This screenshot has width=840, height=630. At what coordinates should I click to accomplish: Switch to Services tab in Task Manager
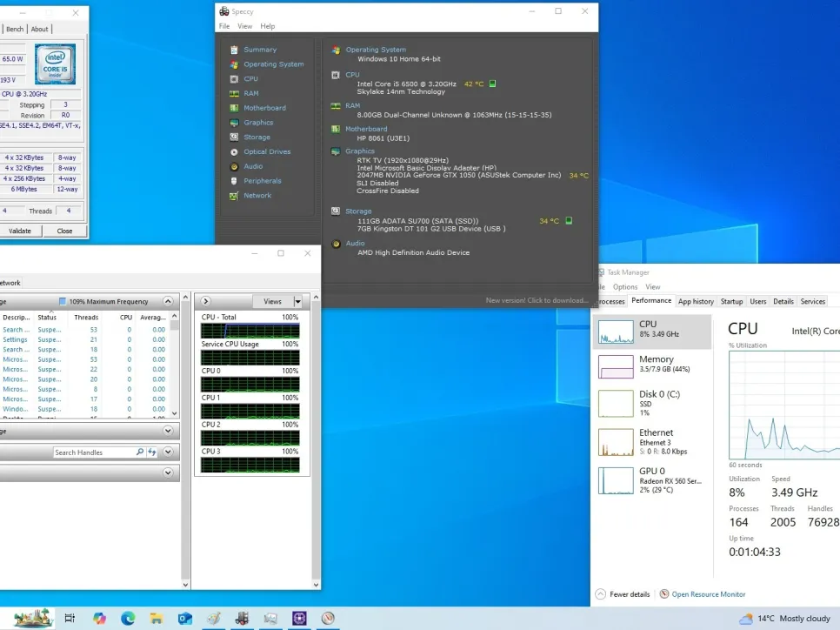click(x=812, y=301)
